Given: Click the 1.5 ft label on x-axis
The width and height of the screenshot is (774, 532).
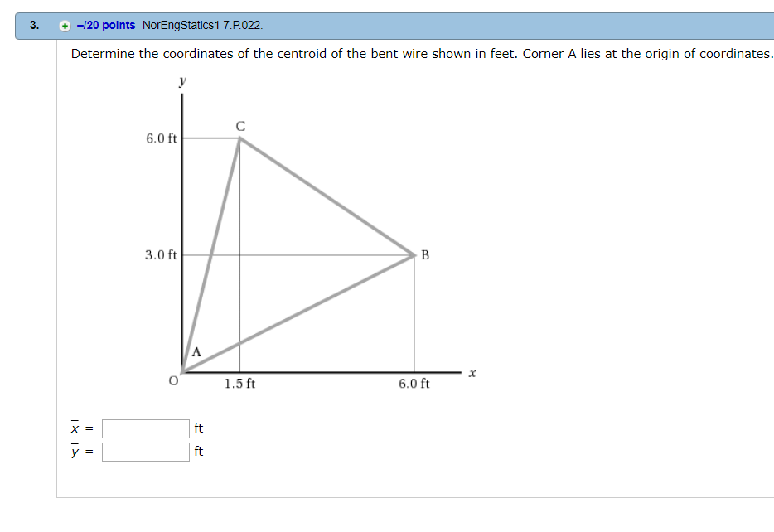Looking at the screenshot, I should point(239,384).
